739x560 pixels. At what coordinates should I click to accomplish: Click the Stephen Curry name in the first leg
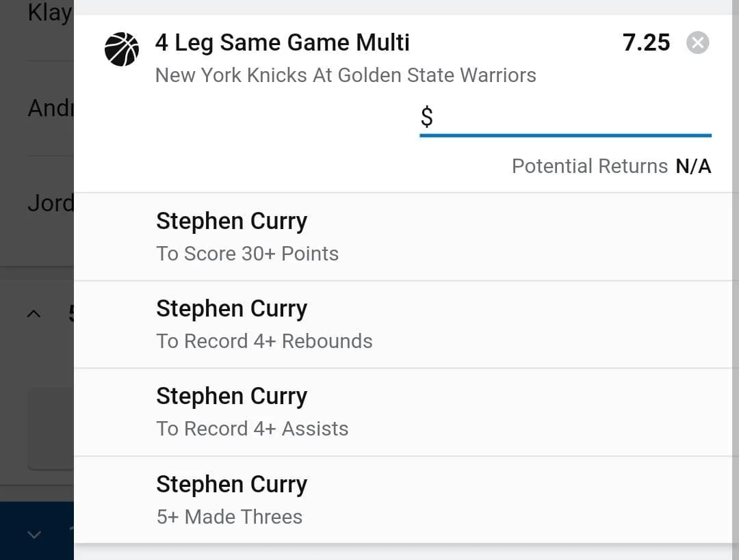[231, 221]
